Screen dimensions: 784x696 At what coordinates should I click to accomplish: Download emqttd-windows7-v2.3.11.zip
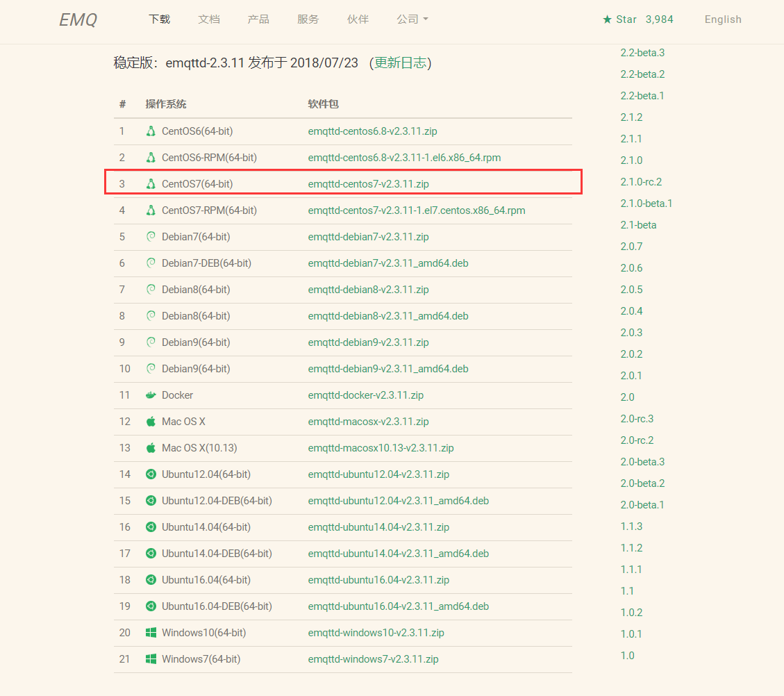(x=374, y=659)
